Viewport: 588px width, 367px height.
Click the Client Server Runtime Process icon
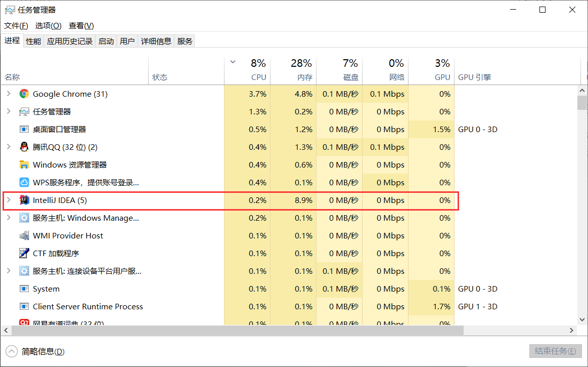(x=24, y=307)
